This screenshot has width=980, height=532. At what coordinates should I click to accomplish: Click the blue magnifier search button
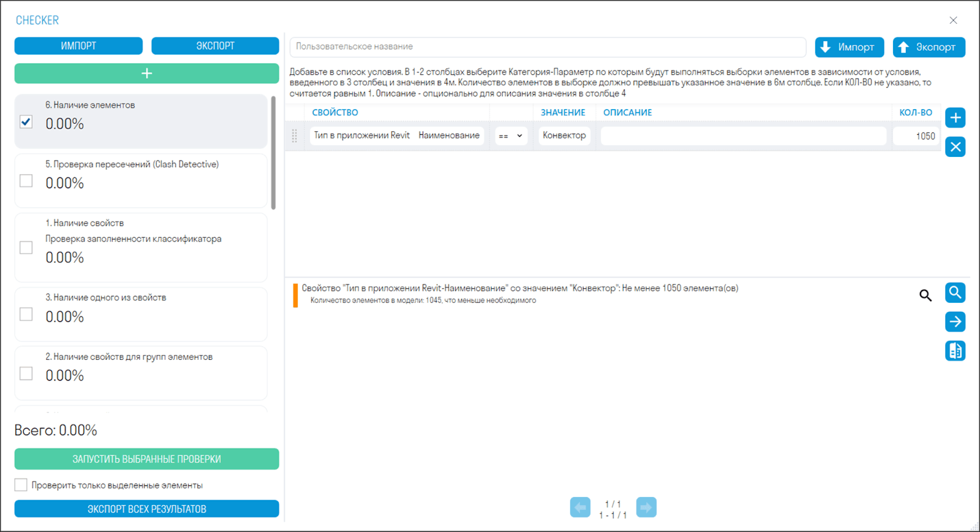(x=955, y=292)
